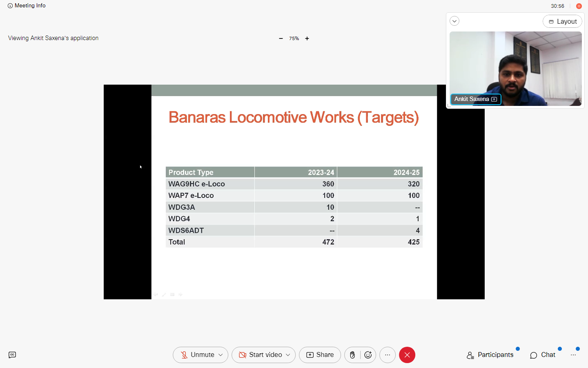Raise your hand

click(x=352, y=355)
